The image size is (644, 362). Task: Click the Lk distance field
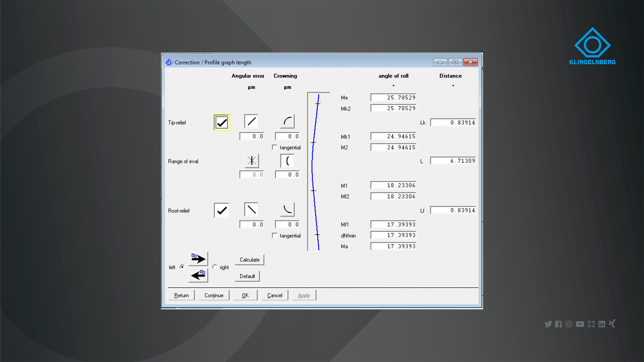[x=453, y=123]
